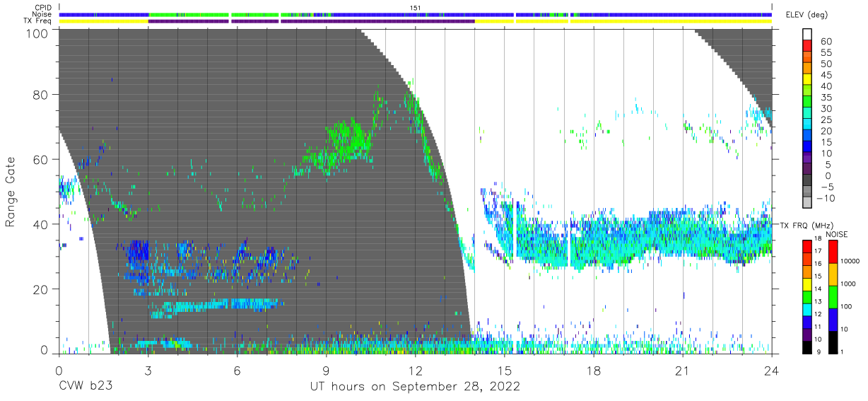
Task: Click the 10000 value on NOISE scale
Action: tap(850, 261)
